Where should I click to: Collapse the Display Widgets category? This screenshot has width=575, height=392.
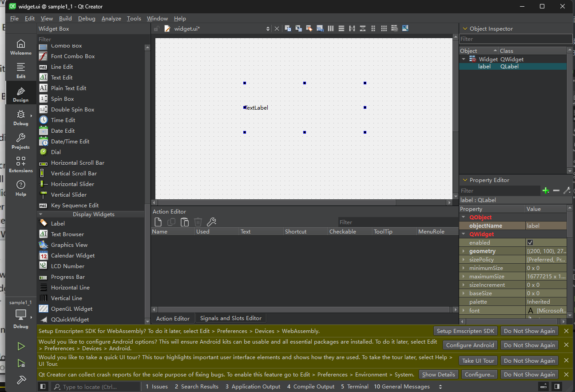[41, 214]
